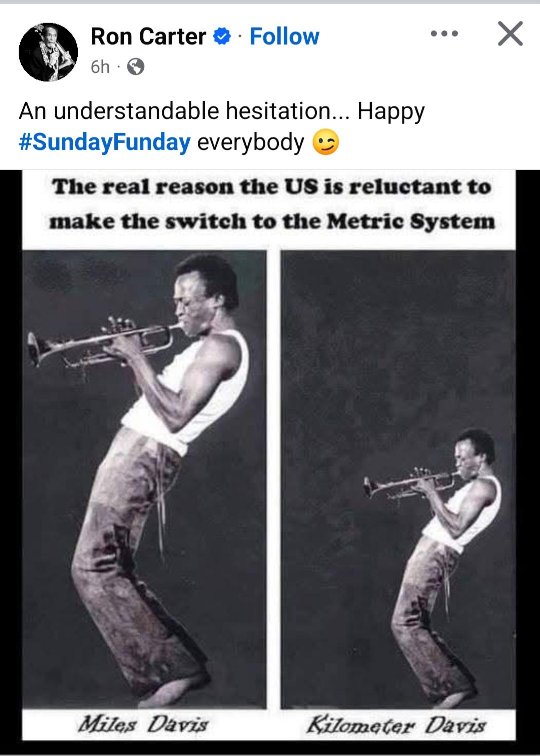
Task: Close the post with the X icon
Action: (510, 34)
